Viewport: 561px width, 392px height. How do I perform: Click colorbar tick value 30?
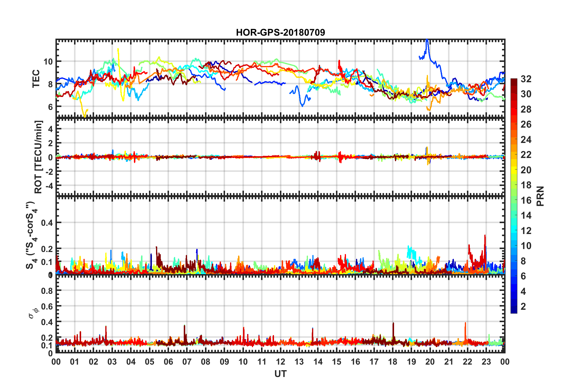click(526, 94)
